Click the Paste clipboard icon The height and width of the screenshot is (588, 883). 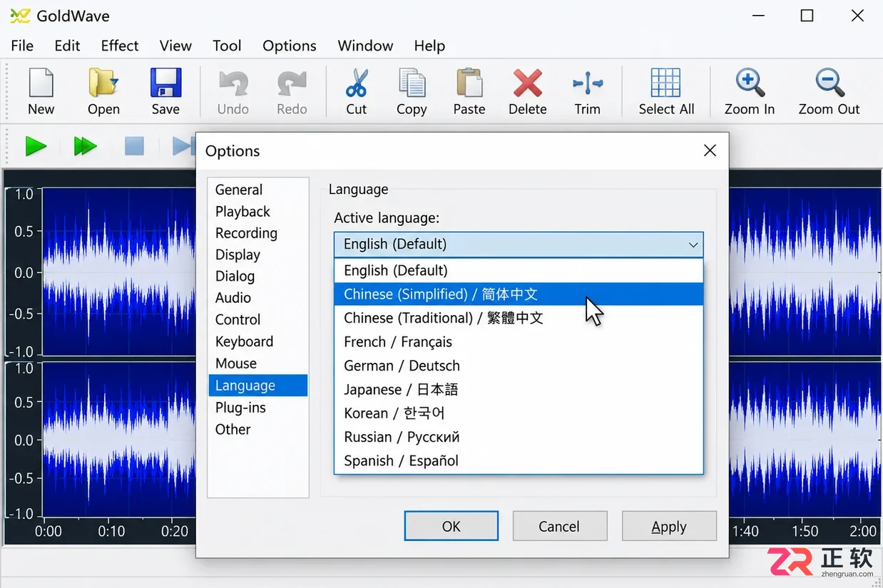[469, 83]
